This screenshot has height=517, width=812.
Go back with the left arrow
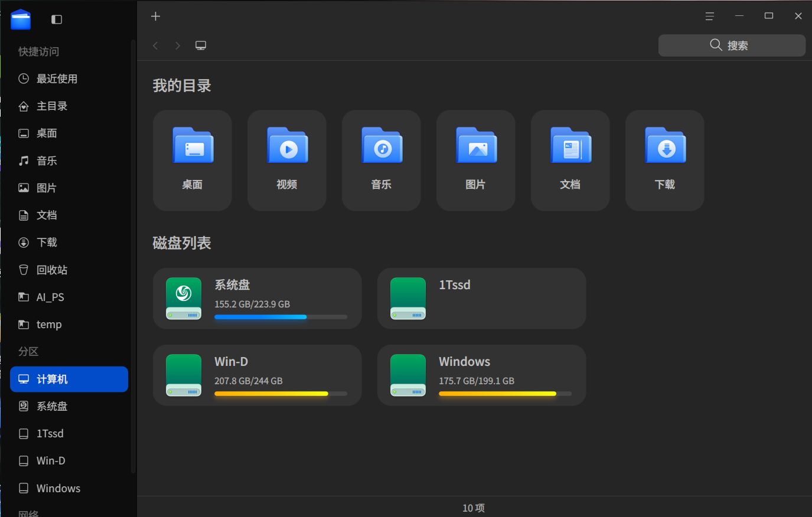(x=155, y=45)
